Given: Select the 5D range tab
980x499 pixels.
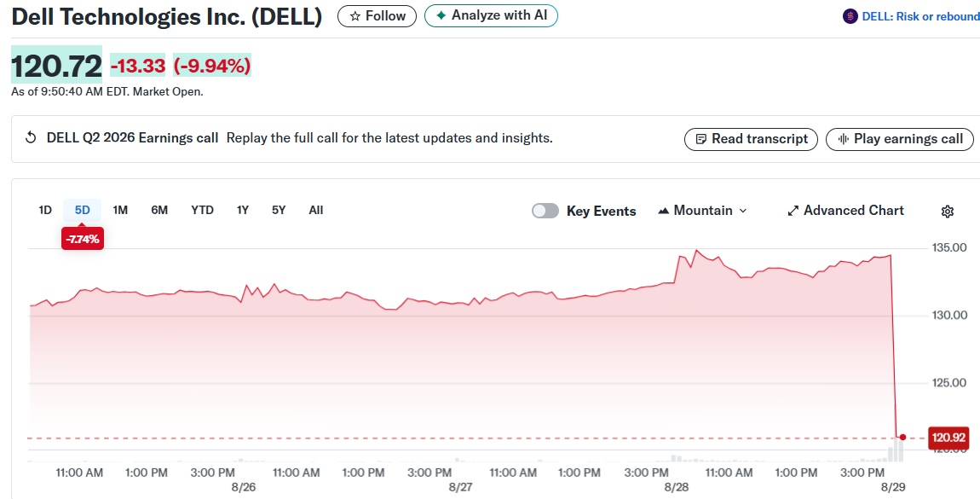Looking at the screenshot, I should click(83, 210).
